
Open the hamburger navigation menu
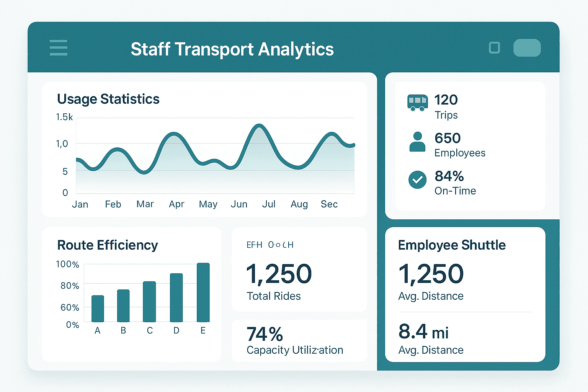coord(58,48)
